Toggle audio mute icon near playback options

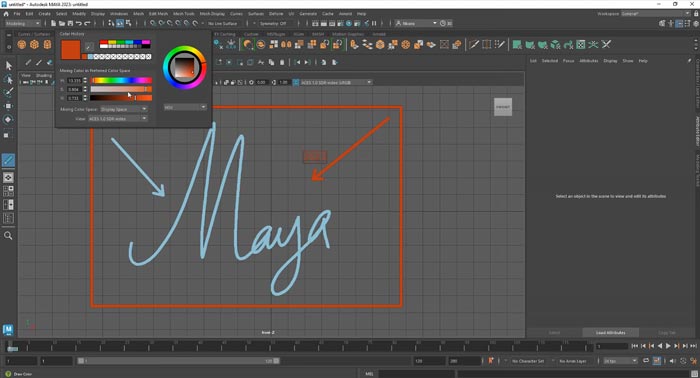click(673, 361)
